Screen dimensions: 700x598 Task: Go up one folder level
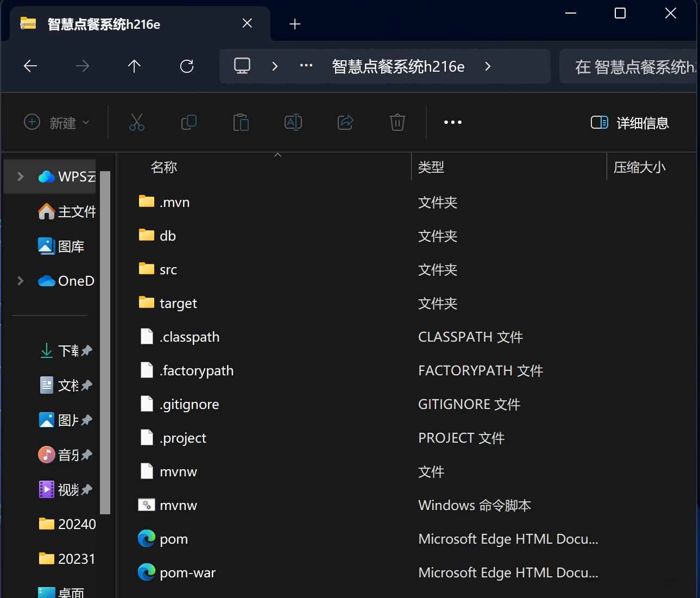[134, 66]
